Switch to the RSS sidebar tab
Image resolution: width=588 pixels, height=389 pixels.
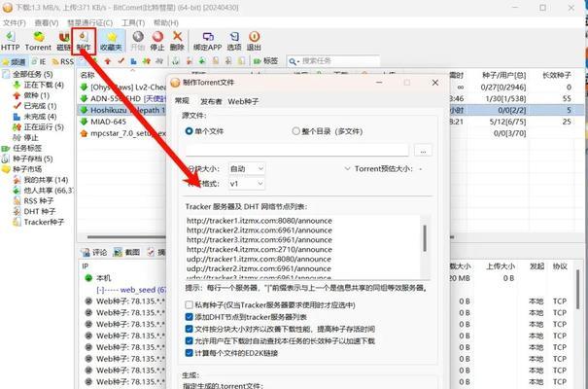click(63, 61)
